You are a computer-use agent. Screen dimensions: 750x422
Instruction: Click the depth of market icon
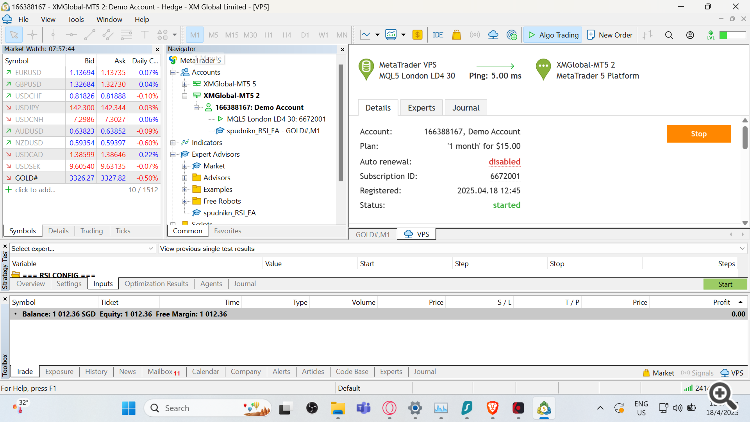648,35
